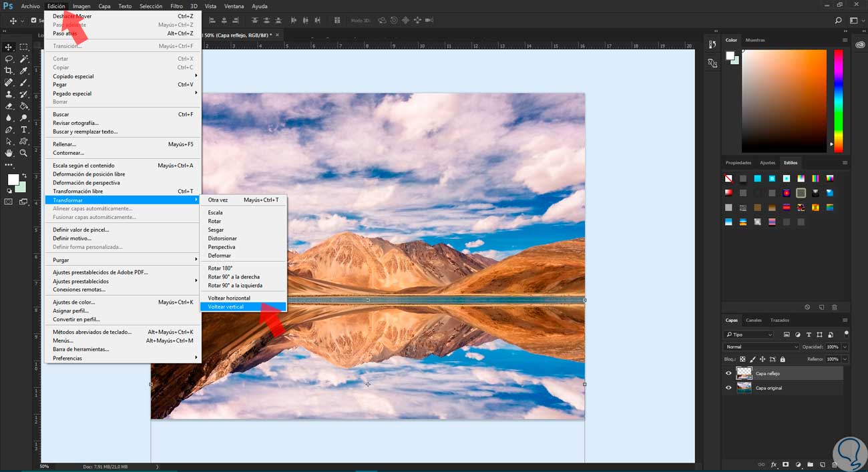Switch to the Canales tab

coord(753,320)
